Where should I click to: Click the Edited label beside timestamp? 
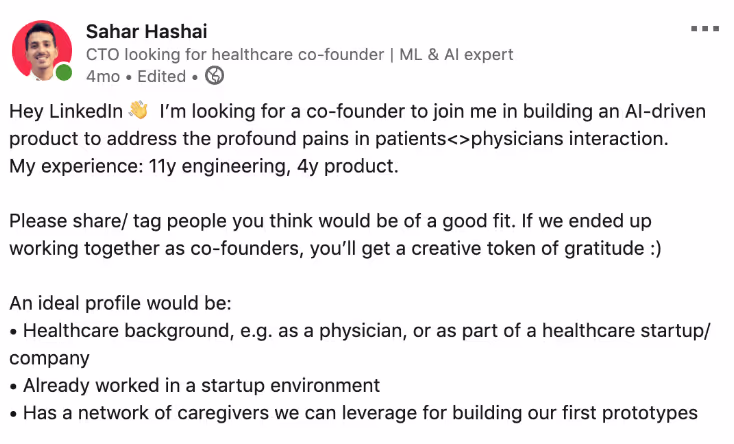(161, 76)
